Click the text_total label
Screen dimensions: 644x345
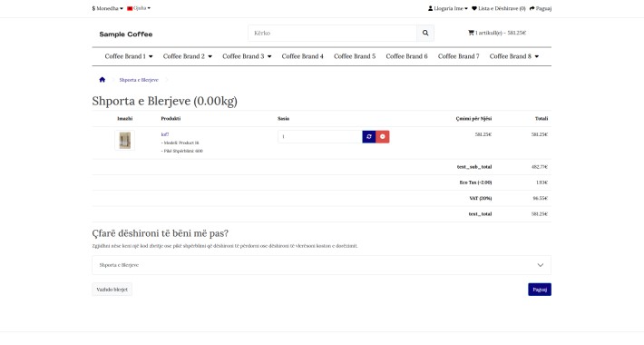480,214
